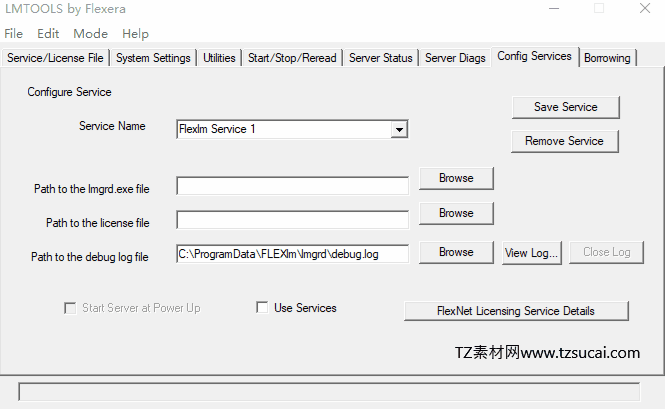The image size is (665, 409).
Task: Click the Close Log button
Action: (x=606, y=252)
